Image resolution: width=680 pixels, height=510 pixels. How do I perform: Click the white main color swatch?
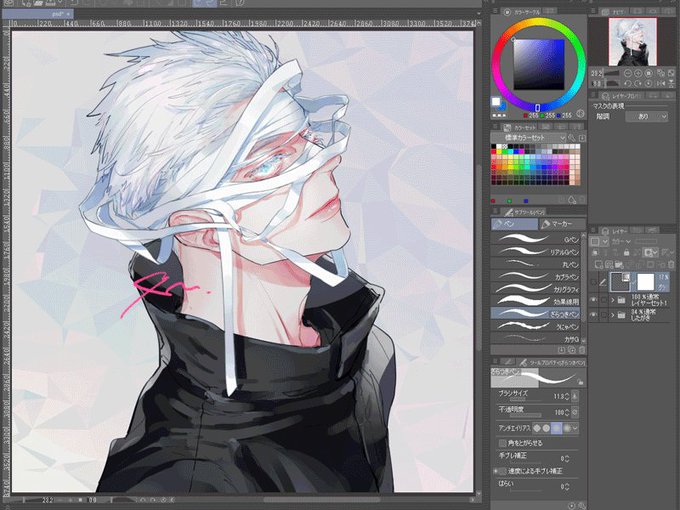[496, 102]
